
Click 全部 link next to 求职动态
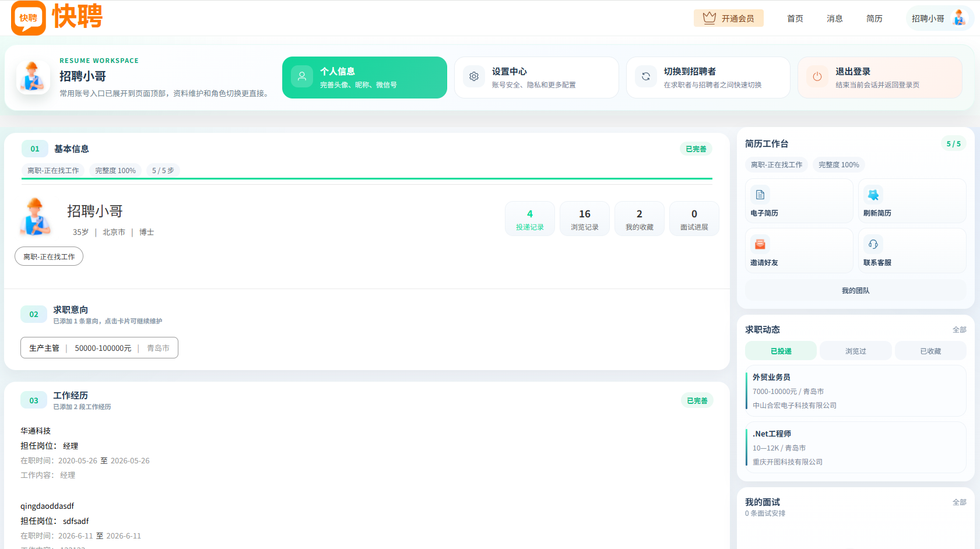click(x=960, y=330)
